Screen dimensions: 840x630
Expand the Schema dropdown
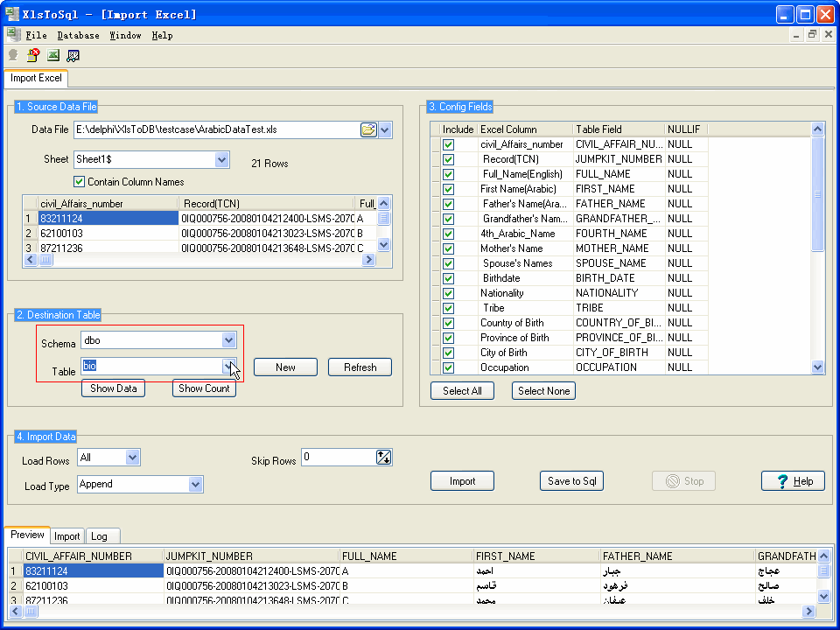tap(228, 339)
